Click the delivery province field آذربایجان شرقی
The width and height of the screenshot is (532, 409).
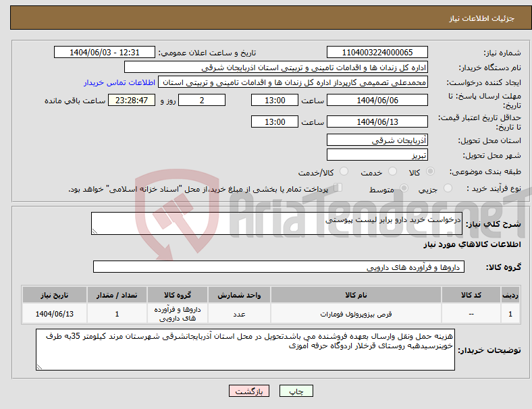tap(377, 140)
